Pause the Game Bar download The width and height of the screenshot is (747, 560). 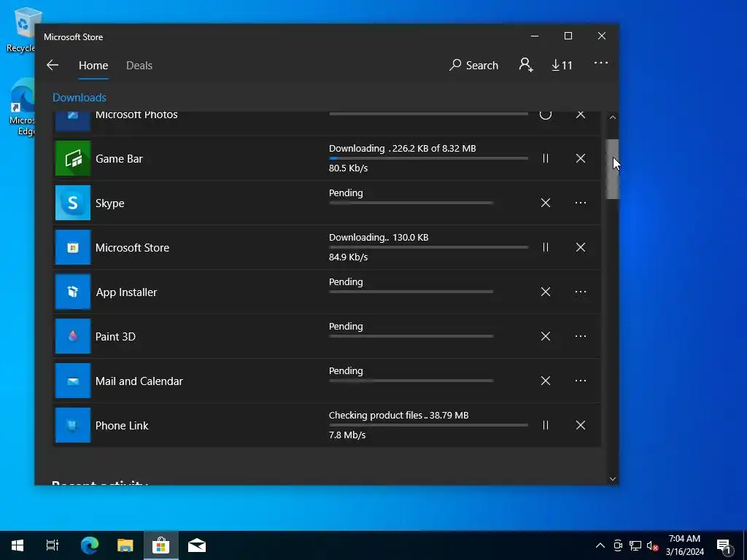click(546, 158)
